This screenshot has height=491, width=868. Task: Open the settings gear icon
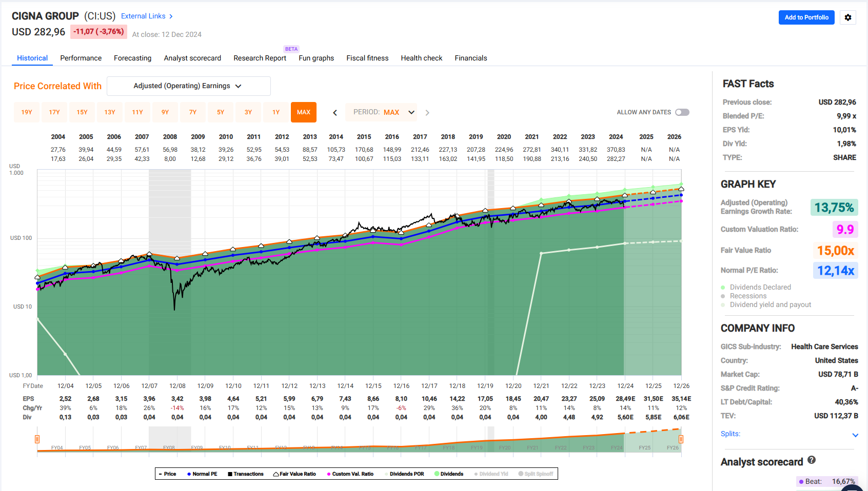(x=847, y=17)
